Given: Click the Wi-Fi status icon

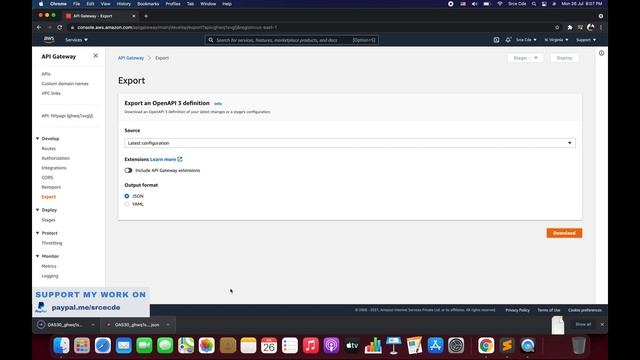Looking at the screenshot, I should pos(500,4).
